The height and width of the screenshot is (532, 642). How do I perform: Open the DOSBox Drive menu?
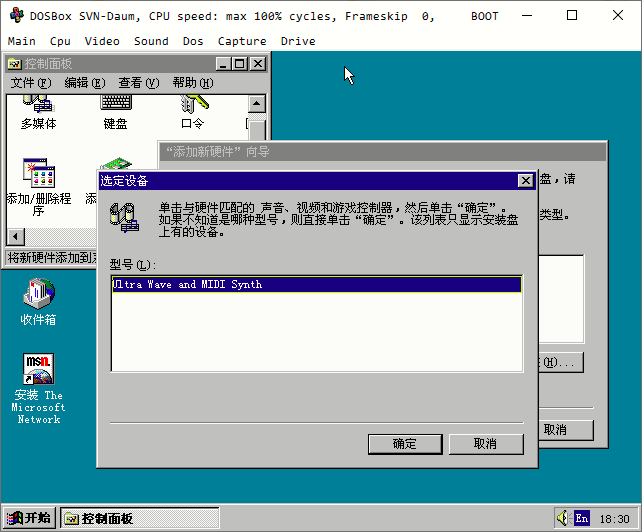coord(298,41)
